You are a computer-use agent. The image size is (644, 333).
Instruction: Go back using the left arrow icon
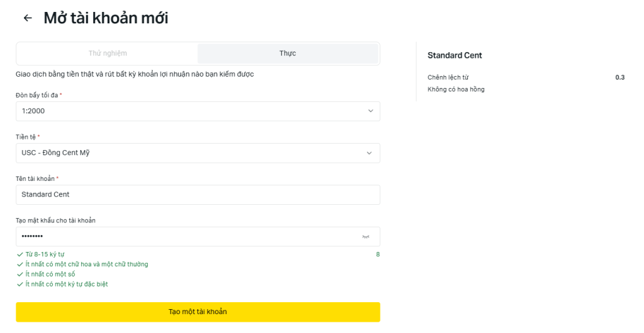pos(27,18)
